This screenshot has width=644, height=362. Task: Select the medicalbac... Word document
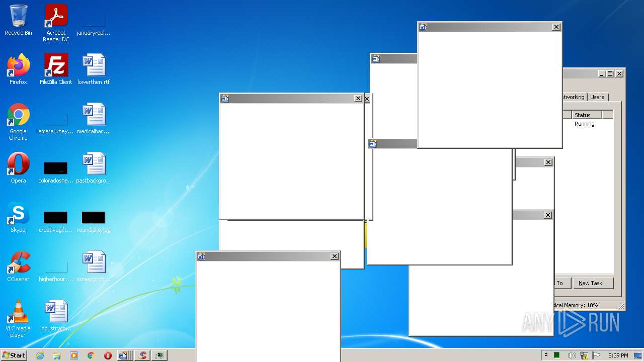click(94, 119)
